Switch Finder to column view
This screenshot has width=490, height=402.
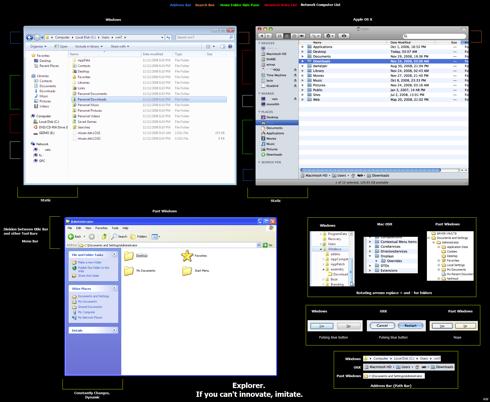[294, 36]
